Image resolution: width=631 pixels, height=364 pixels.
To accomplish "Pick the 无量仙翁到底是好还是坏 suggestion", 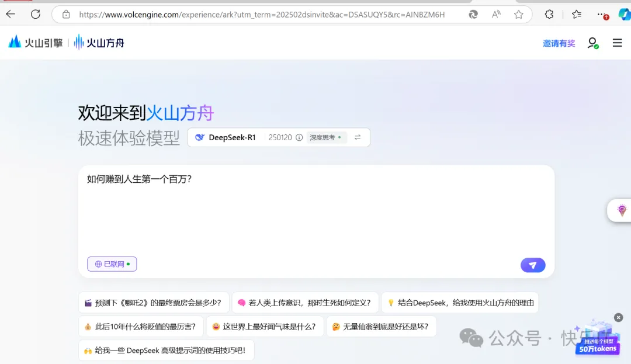I will point(381,327).
